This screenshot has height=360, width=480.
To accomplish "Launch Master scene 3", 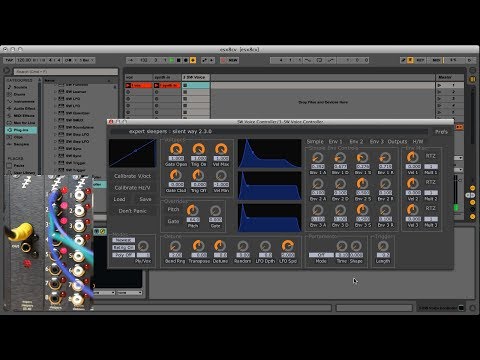I will [440, 99].
